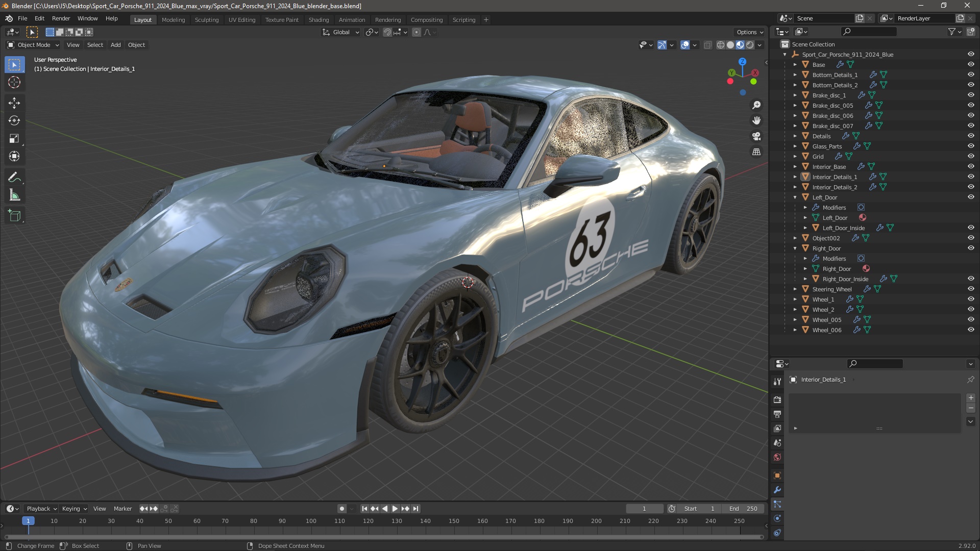Open the Object properties tab
This screenshot has height=551, width=980.
click(x=777, y=475)
